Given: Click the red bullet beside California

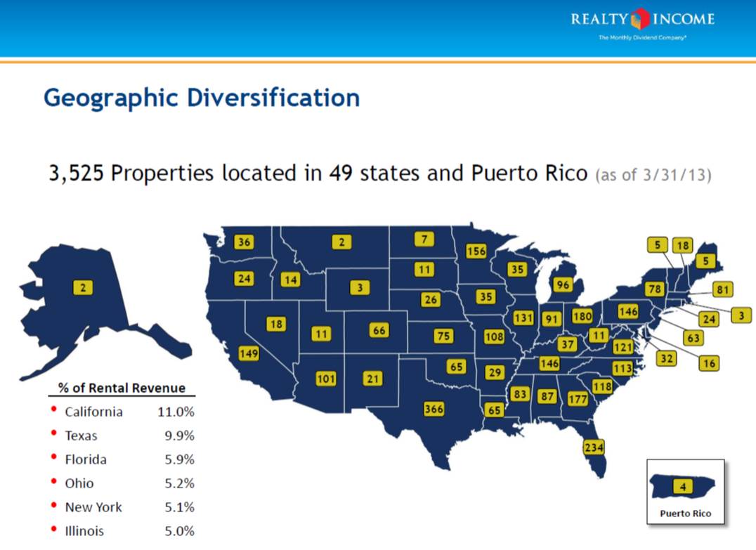Looking at the screenshot, I should click(x=53, y=411).
